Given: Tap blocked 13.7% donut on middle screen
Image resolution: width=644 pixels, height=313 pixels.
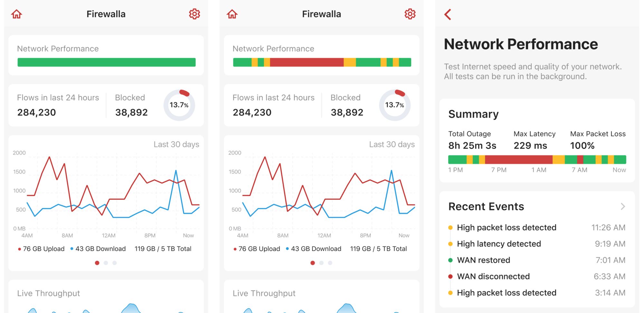Looking at the screenshot, I should (395, 105).
